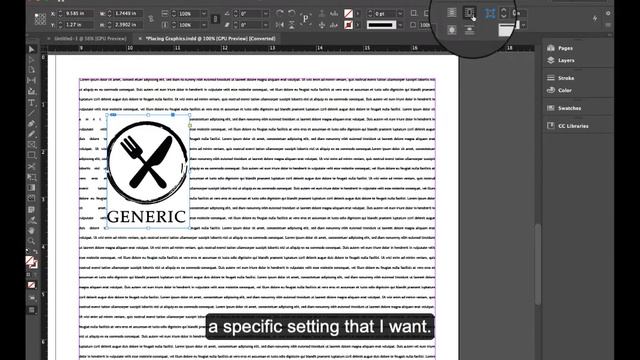Click the Rotate 90° clockwise icon

(280, 14)
